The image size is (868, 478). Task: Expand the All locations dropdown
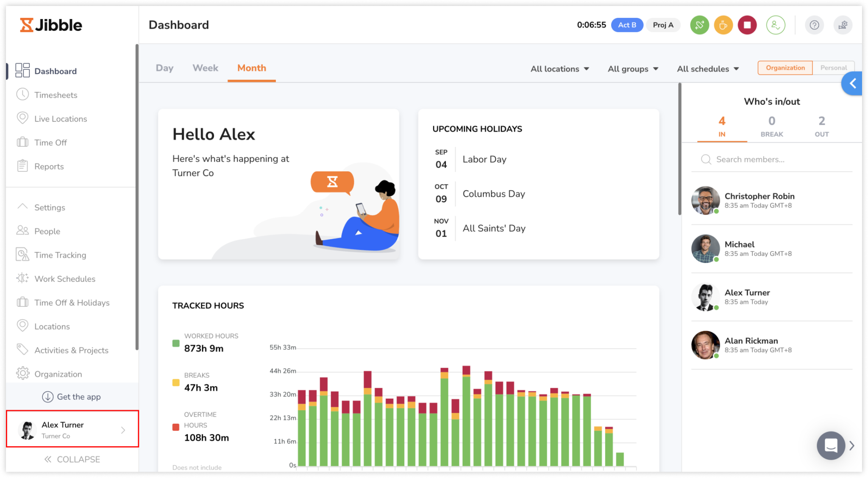[x=559, y=69]
